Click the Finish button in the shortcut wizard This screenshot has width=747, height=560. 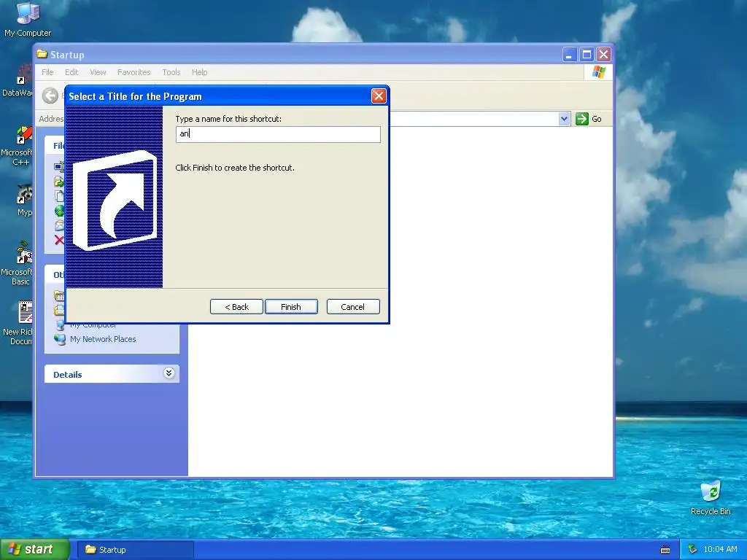coord(291,307)
